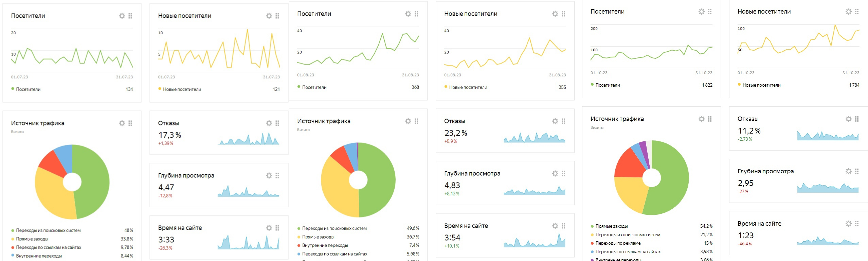This screenshot has height=261, width=868.
Task: Grab the drag handle on Отказы 11,2% widget
Action: click(x=857, y=119)
